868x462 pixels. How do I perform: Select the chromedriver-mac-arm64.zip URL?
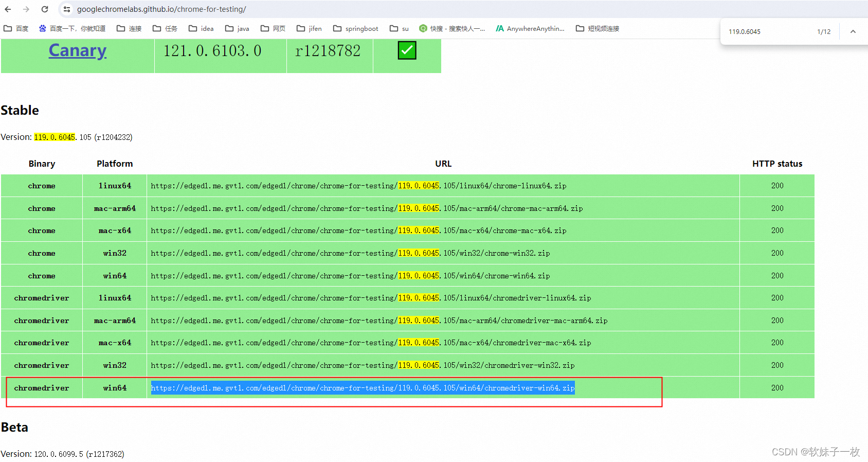pos(379,321)
